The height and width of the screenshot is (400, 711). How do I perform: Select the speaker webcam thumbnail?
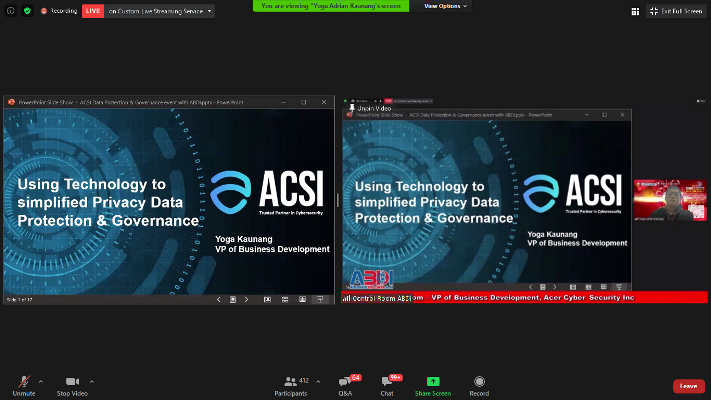670,200
